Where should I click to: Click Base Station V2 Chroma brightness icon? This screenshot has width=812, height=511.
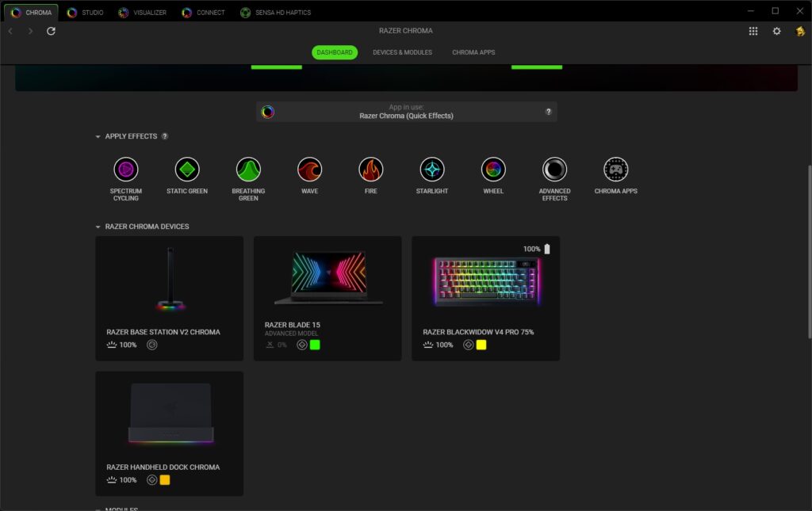[x=111, y=345]
